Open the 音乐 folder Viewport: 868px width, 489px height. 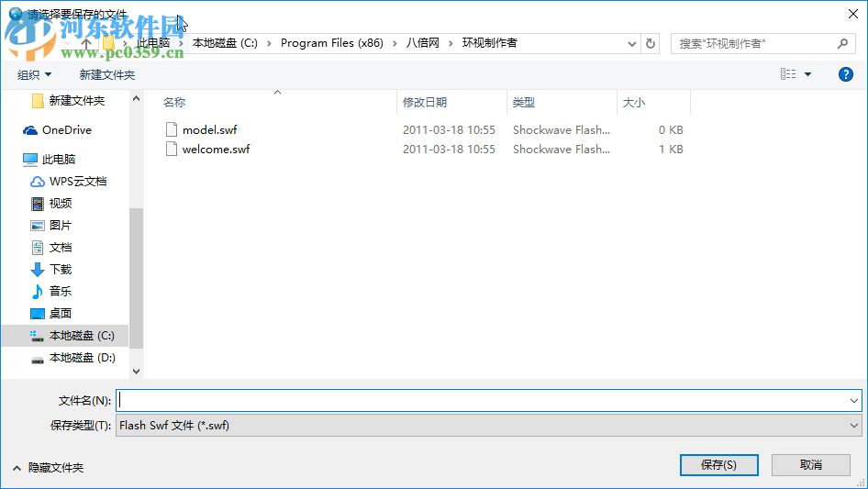pyautogui.click(x=51, y=292)
